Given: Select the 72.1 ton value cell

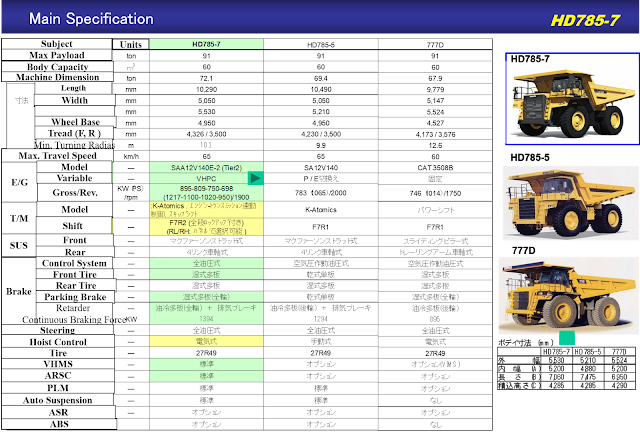Looking at the screenshot, I should tap(207, 78).
